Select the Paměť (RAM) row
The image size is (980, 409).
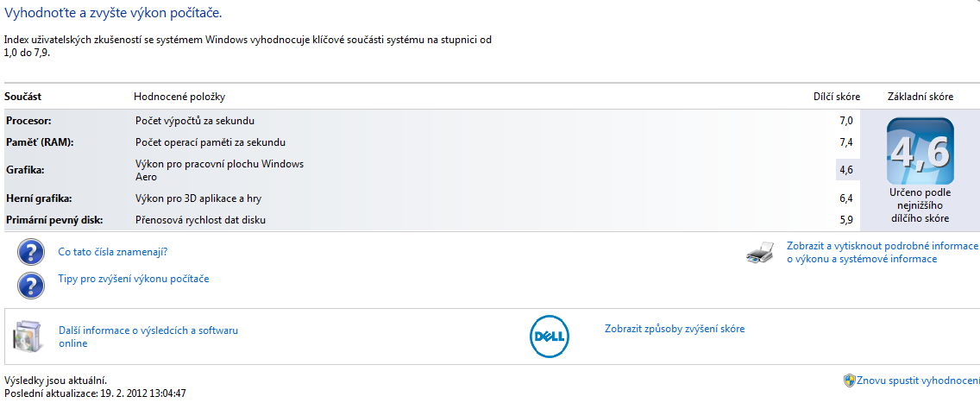(431, 142)
